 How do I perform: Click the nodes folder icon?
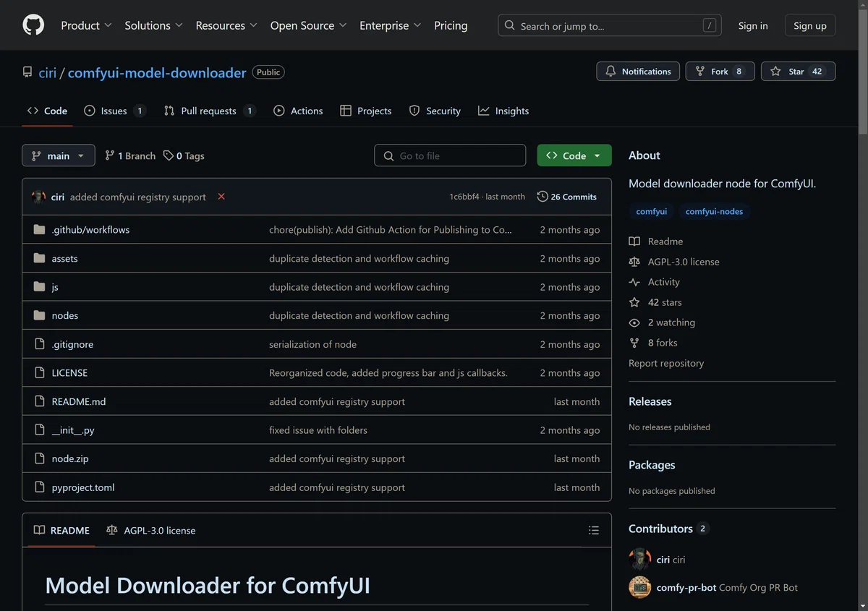point(39,315)
